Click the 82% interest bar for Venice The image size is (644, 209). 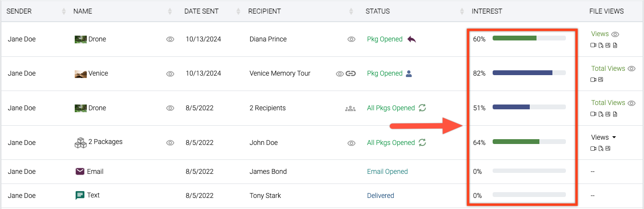528,73
